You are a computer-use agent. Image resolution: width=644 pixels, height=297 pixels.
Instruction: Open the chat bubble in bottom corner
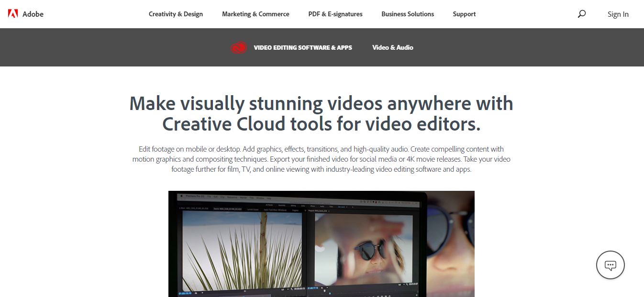tap(610, 265)
